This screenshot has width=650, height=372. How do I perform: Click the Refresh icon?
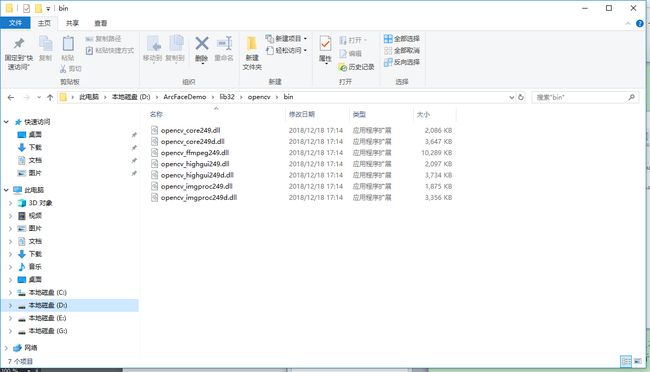[x=521, y=97]
